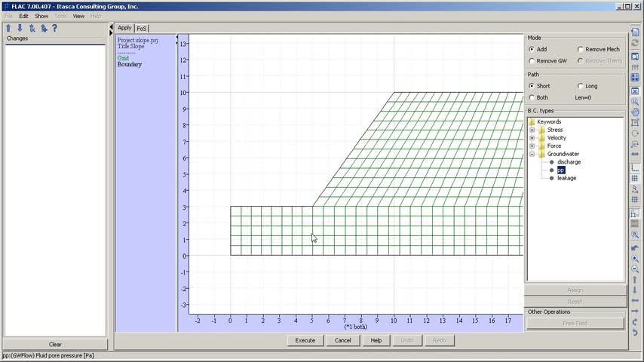
Task: Click the Boundary entry in the record pane
Action: click(x=130, y=65)
